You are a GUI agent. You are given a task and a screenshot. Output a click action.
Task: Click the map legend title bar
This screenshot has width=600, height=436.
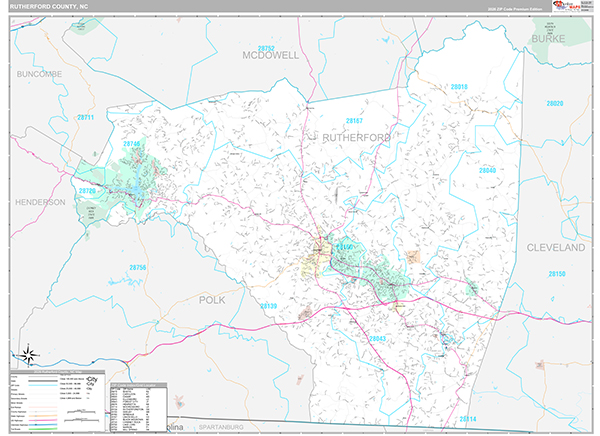57,372
